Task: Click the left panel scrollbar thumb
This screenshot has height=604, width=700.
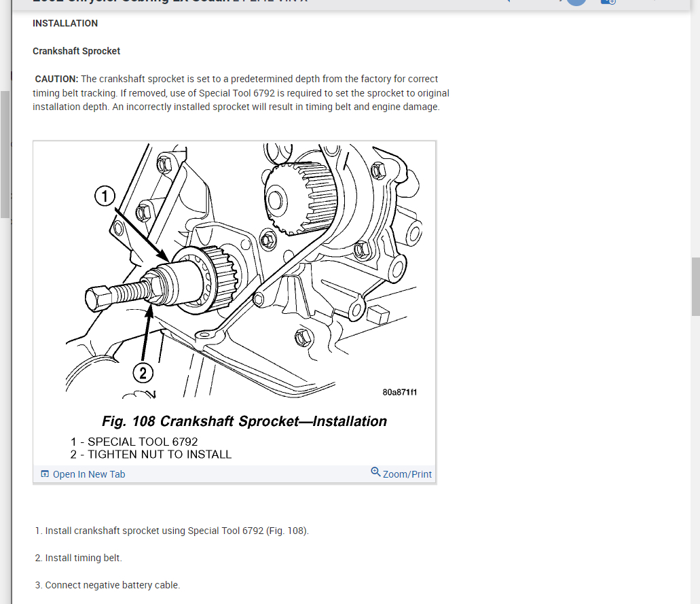Action: (x=5, y=154)
